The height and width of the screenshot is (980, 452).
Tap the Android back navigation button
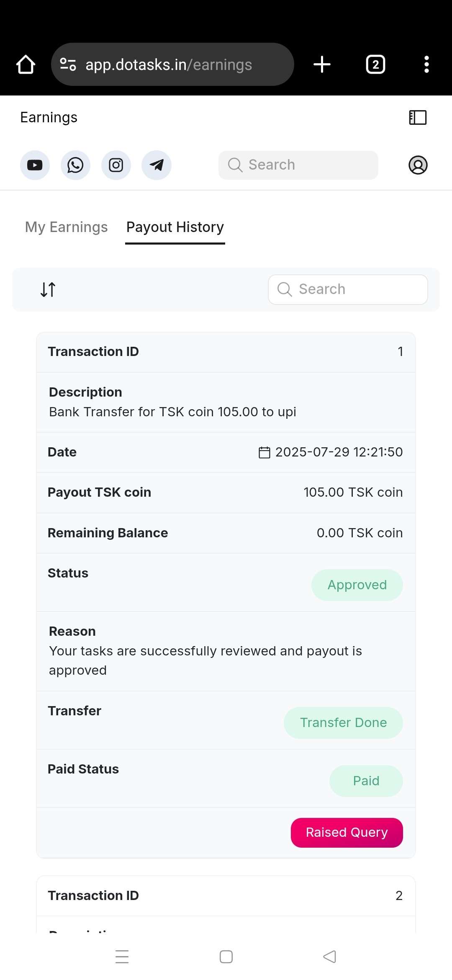[330, 957]
